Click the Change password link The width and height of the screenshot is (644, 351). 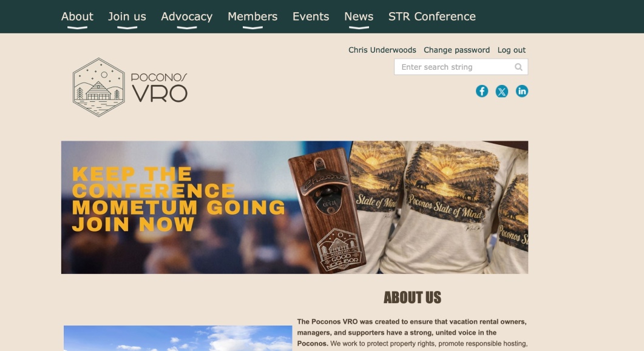click(456, 50)
